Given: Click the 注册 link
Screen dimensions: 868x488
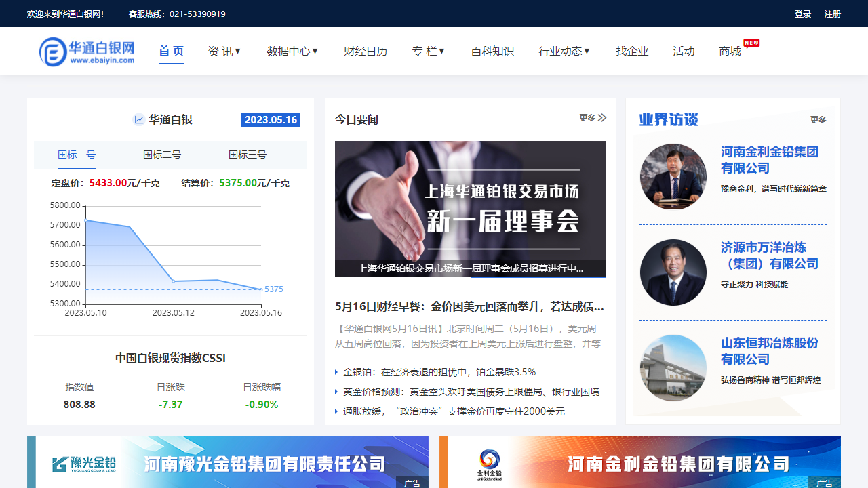Looking at the screenshot, I should (x=833, y=14).
